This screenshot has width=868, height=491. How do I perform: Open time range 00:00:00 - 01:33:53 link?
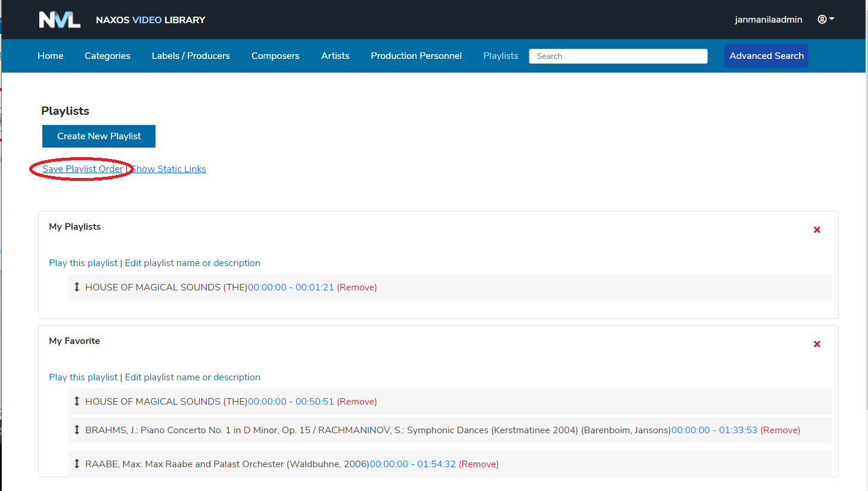click(x=714, y=430)
